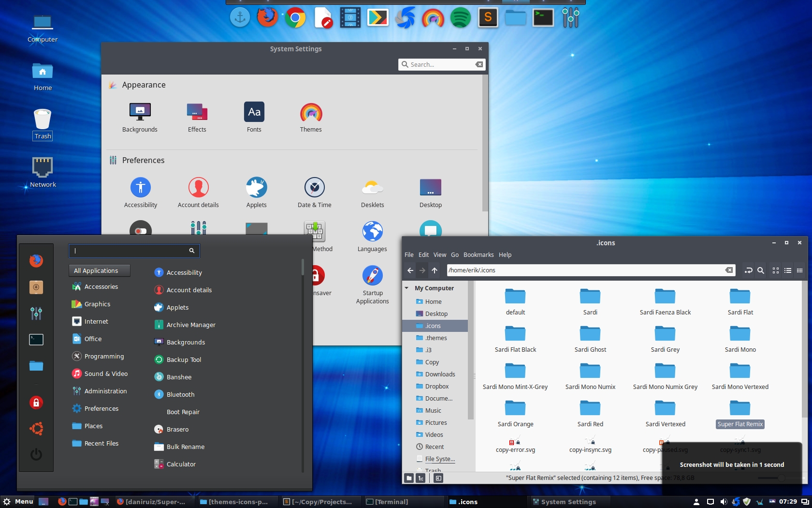Open terminal from the top dock
This screenshot has width=812, height=508.
tap(543, 18)
